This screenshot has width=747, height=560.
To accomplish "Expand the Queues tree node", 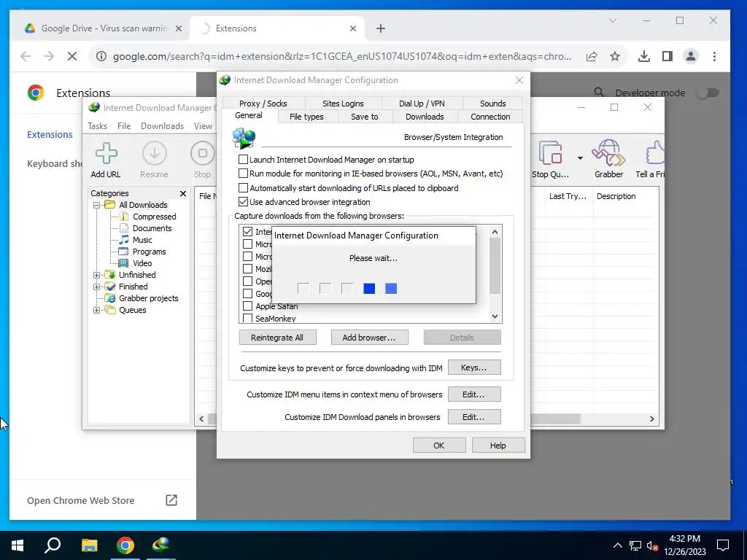I will [x=97, y=311].
